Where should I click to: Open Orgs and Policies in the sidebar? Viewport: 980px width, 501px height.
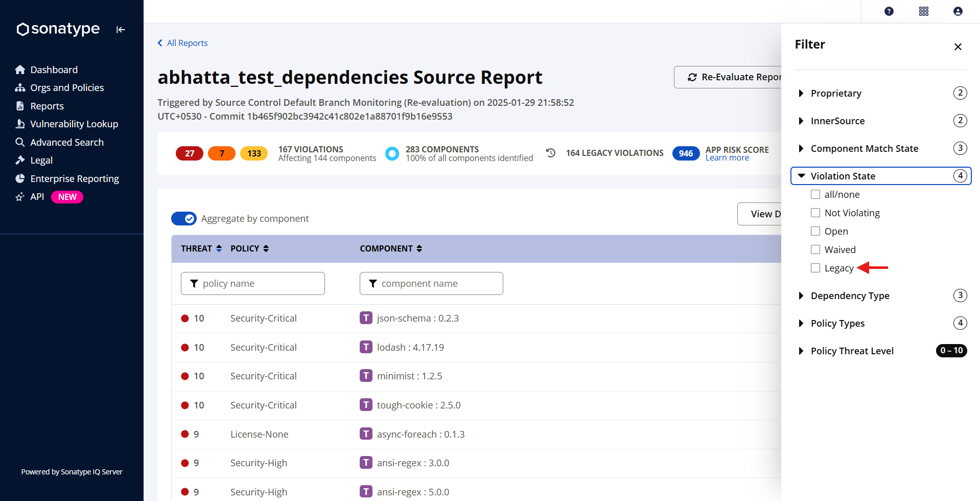(67, 88)
